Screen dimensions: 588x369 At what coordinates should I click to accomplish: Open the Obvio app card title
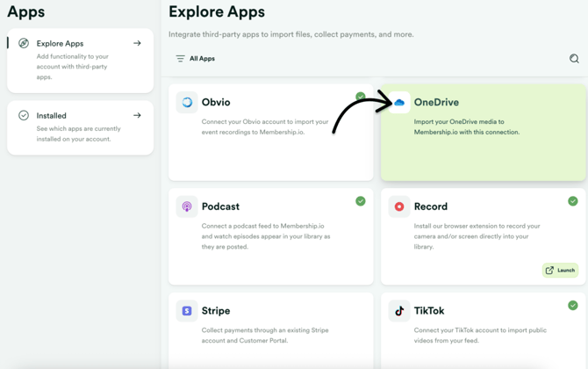tap(216, 102)
